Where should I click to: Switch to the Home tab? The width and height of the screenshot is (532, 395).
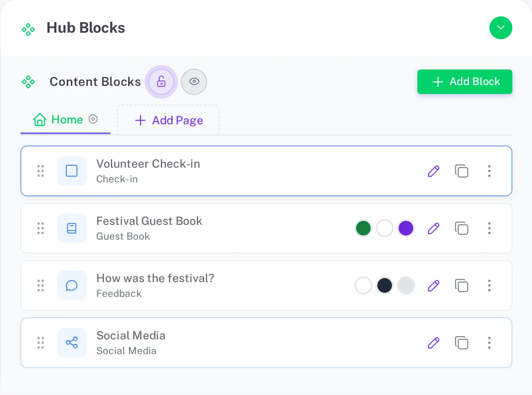point(65,120)
